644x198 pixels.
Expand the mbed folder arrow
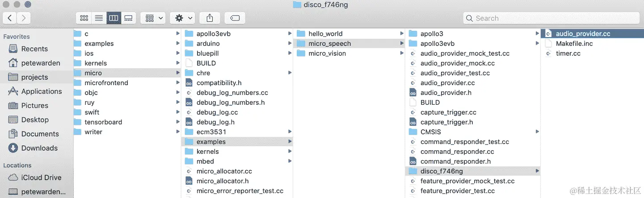[x=290, y=161]
